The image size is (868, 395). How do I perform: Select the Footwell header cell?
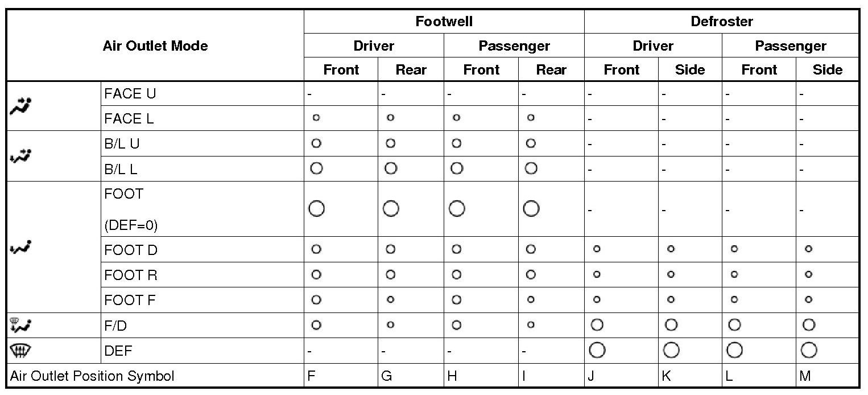(x=444, y=22)
